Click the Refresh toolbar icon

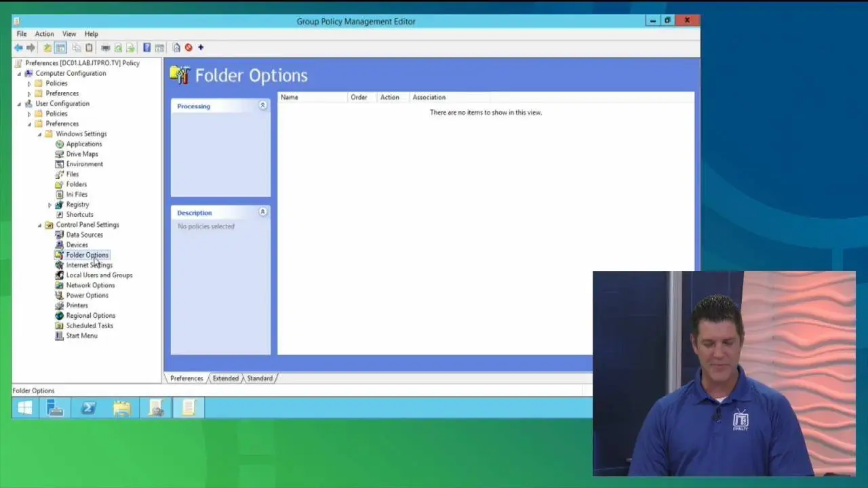coord(118,47)
